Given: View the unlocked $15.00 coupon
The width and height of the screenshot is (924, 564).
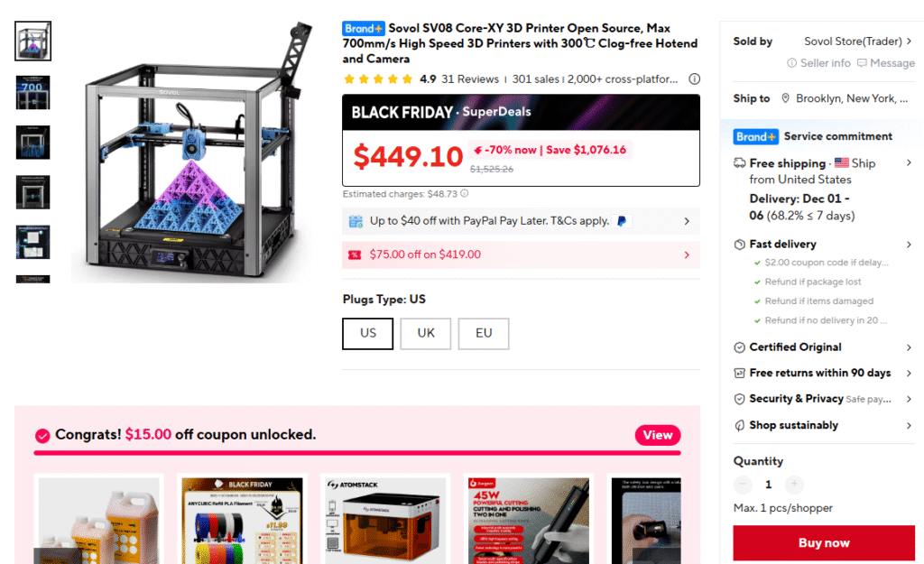Looking at the screenshot, I should click(x=658, y=435).
